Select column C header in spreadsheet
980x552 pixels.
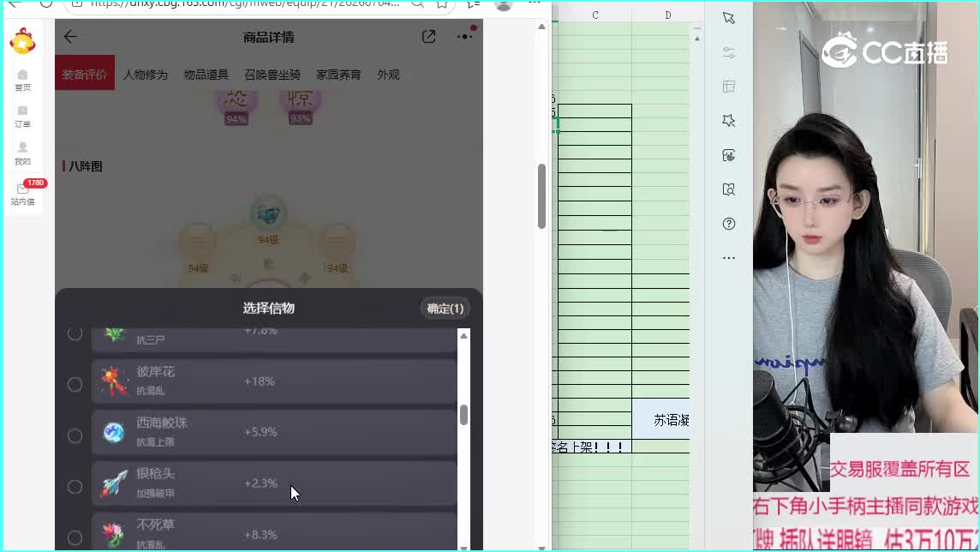point(595,15)
